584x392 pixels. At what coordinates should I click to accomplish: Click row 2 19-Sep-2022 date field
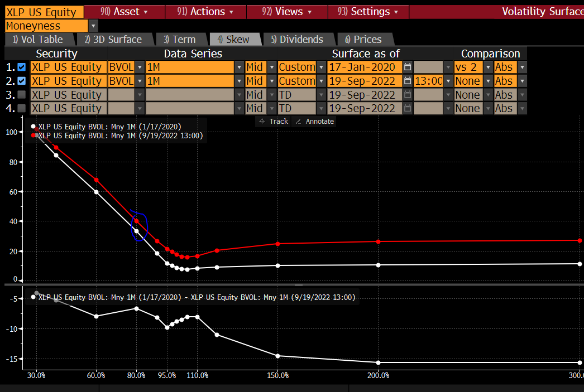365,81
